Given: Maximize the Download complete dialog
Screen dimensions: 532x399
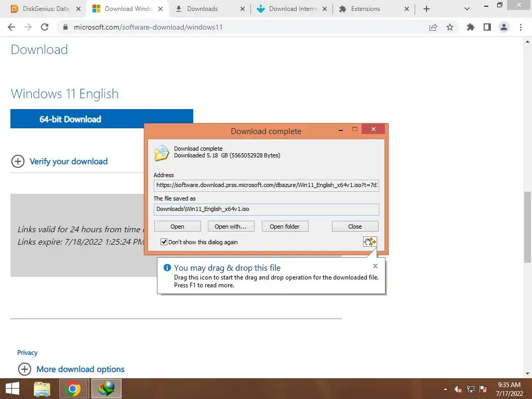Looking at the screenshot, I should tap(354, 129).
